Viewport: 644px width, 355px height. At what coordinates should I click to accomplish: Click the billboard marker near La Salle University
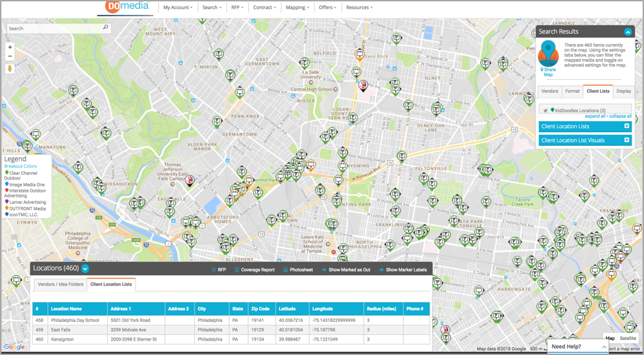[x=304, y=64]
